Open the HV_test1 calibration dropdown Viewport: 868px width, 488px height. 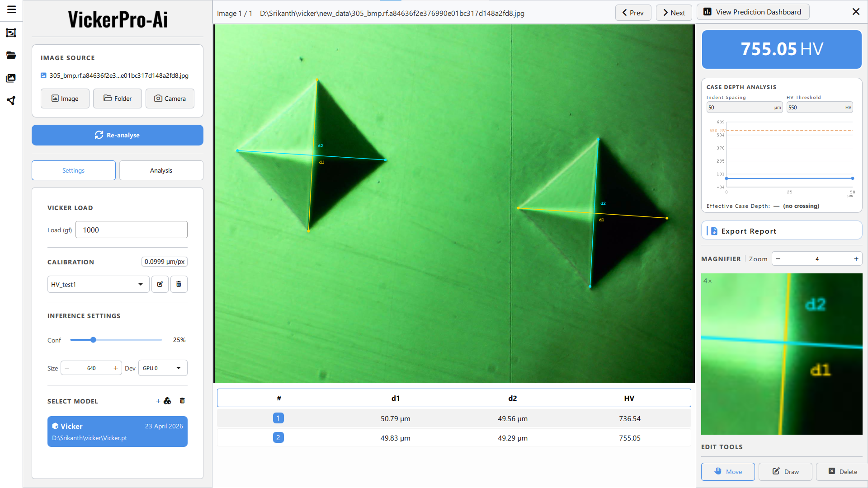(x=98, y=284)
